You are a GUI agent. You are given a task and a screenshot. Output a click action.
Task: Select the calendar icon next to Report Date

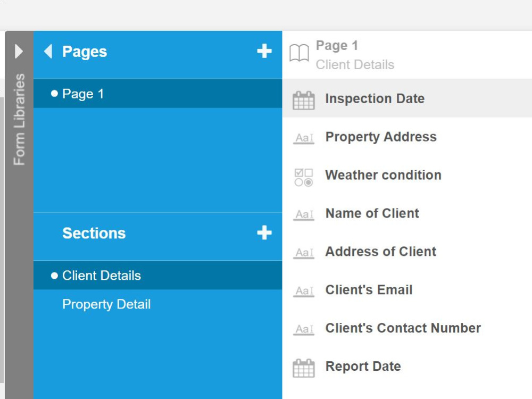pyautogui.click(x=303, y=367)
